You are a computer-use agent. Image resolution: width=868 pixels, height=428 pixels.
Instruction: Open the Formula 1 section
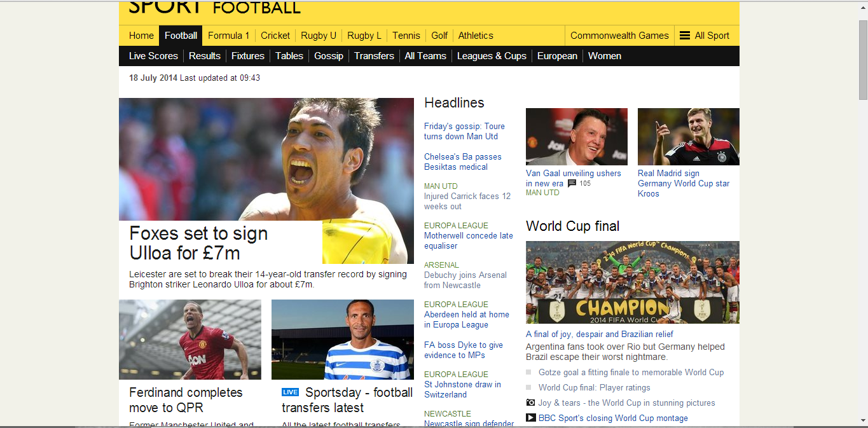(x=228, y=36)
